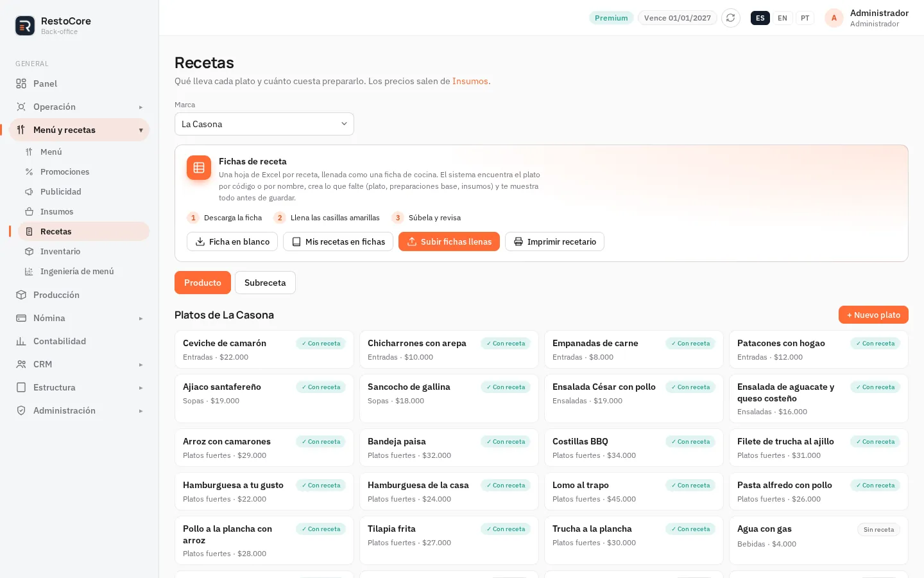Click the Contabilidad bar chart icon
Viewport: 924px width, 578px height.
(x=21, y=341)
